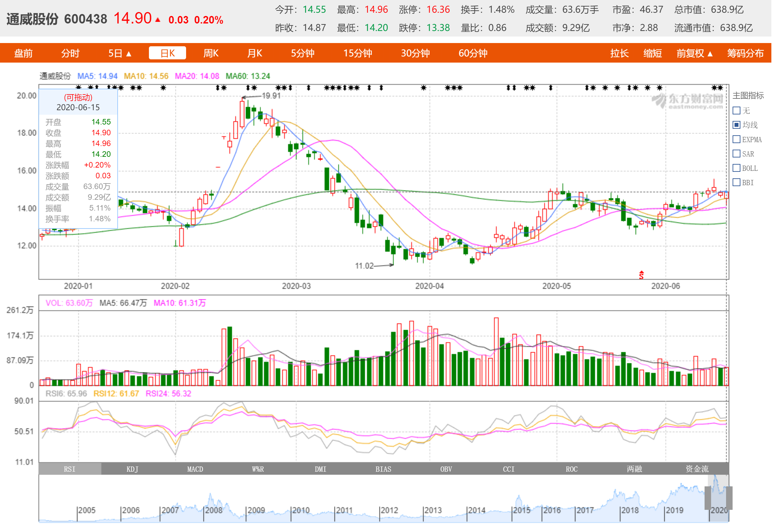Click the 总市值 638.9亿 value

(727, 9)
